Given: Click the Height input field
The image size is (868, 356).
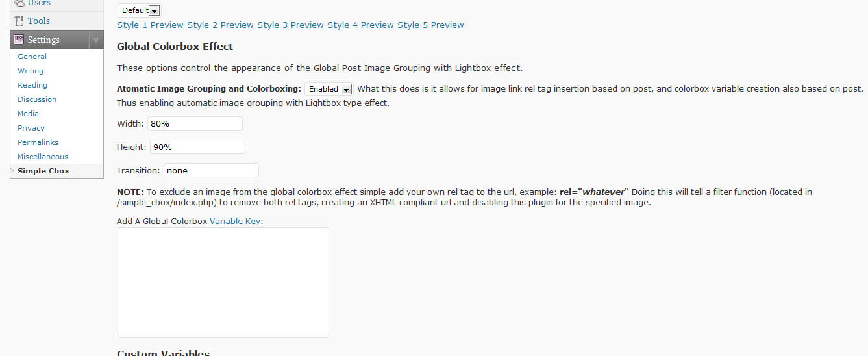Looking at the screenshot, I should click(x=197, y=147).
